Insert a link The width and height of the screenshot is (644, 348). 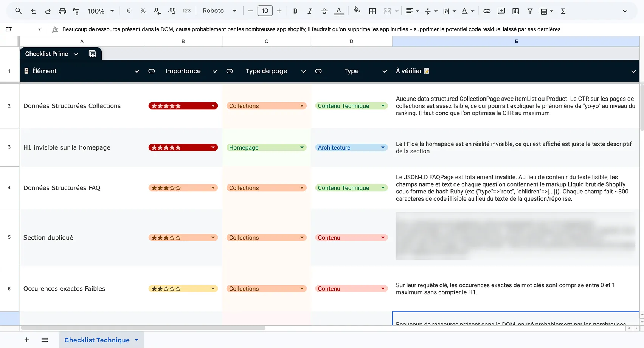[x=487, y=11]
